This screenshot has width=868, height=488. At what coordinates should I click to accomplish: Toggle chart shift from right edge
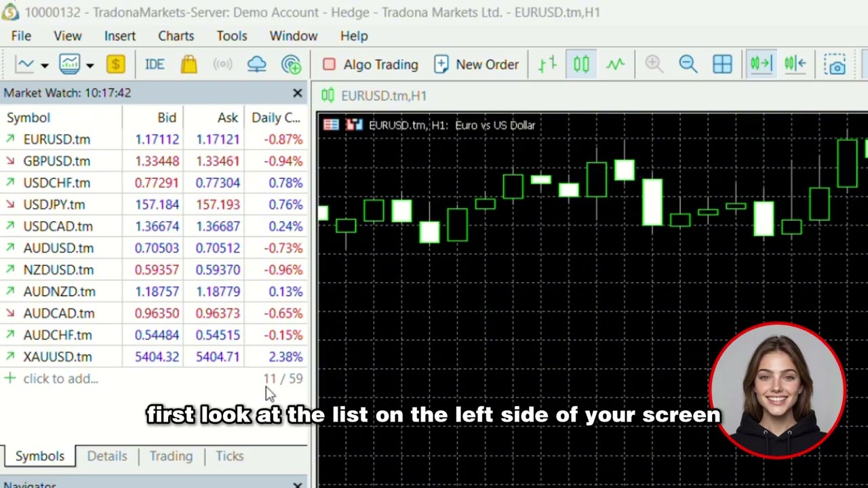795,64
